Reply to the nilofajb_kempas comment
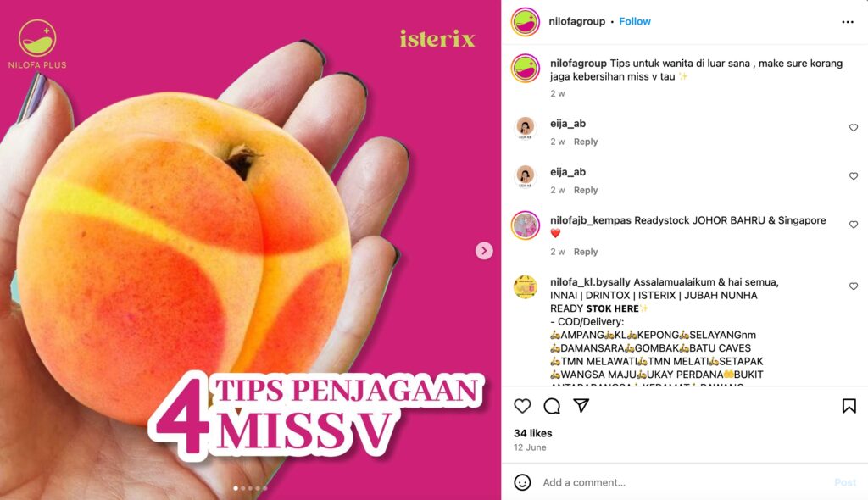 coord(586,252)
